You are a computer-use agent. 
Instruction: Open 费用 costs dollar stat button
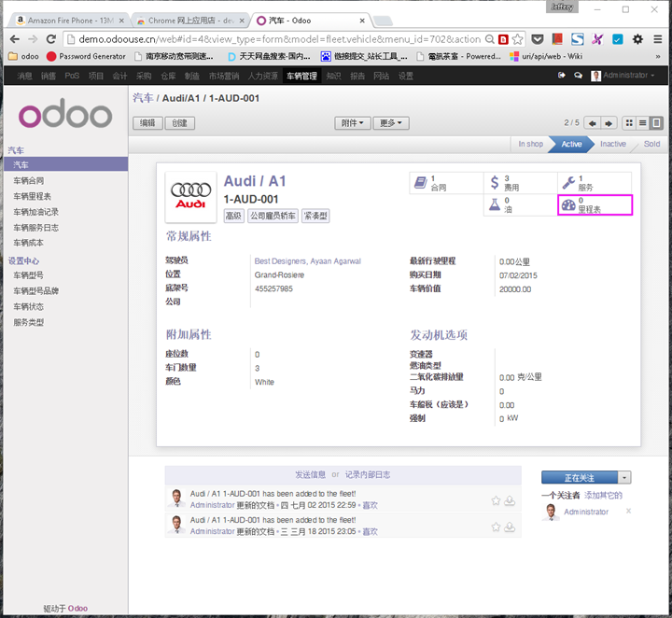pos(520,183)
